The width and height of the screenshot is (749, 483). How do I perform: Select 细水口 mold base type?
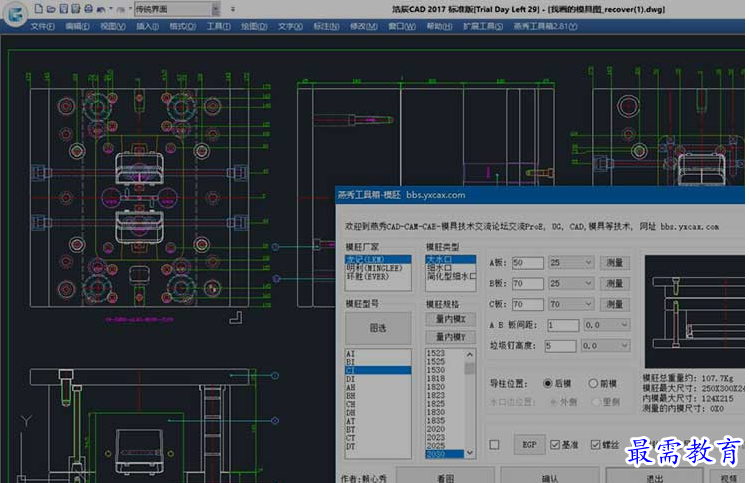point(450,268)
